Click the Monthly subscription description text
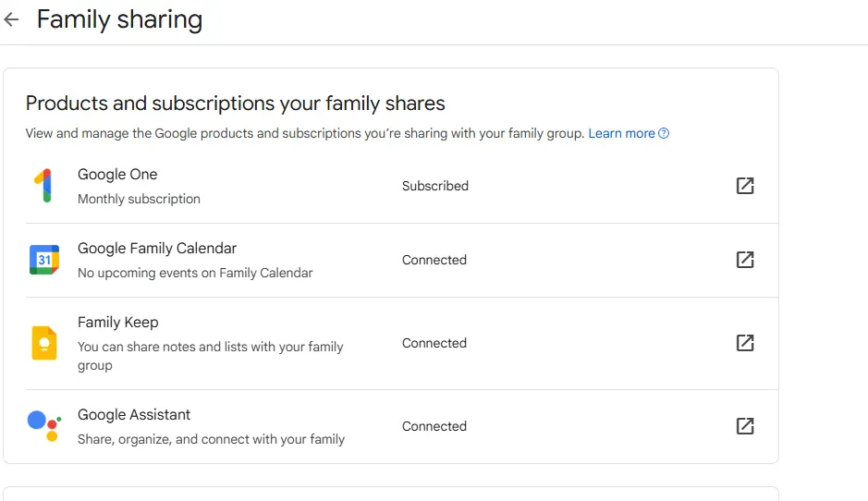This screenshot has width=868, height=501. 139,200
